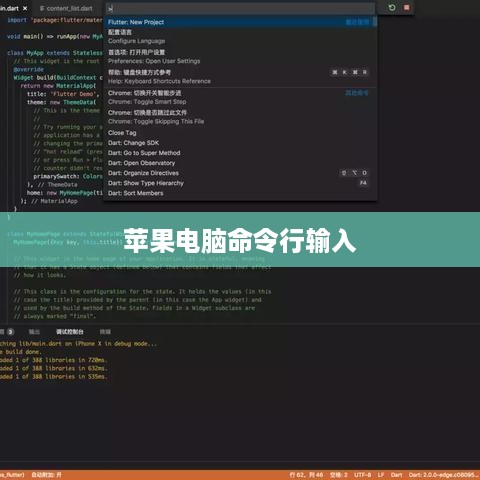Click the 'build done' debug console line
480x480 pixels.
click(21, 352)
